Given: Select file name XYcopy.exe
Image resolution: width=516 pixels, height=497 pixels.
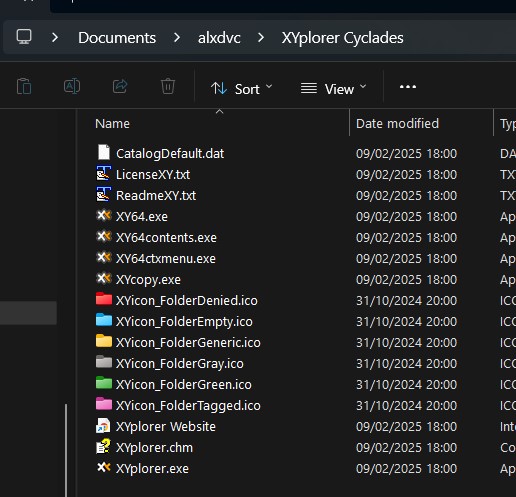Looking at the screenshot, I should (x=148, y=280).
